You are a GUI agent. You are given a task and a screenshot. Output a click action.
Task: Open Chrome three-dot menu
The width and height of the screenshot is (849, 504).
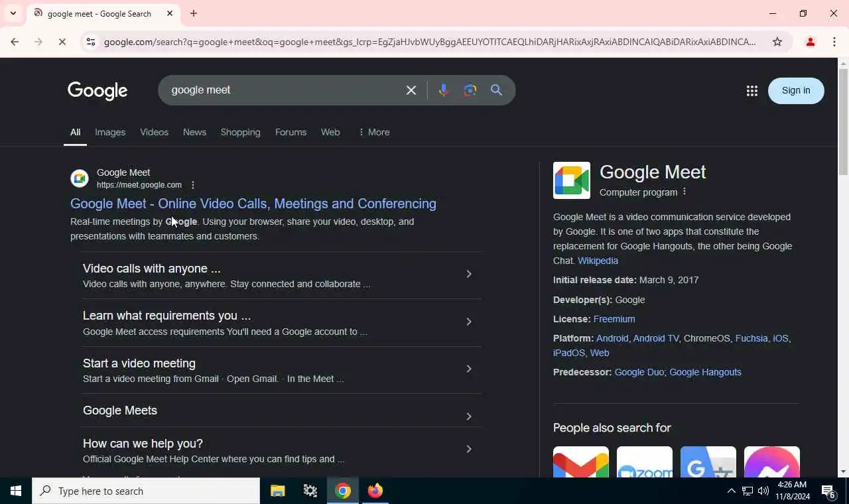834,42
